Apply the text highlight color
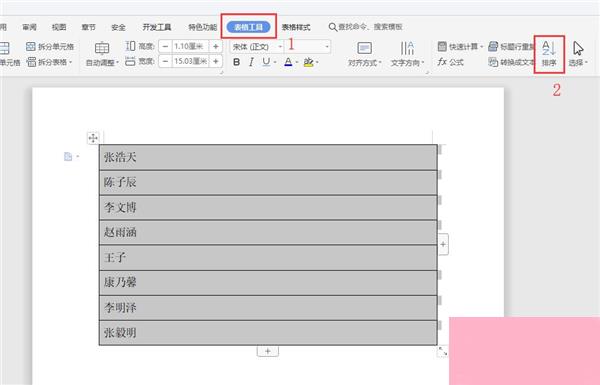Image resolution: width=600 pixels, height=385 pixels. click(x=308, y=62)
